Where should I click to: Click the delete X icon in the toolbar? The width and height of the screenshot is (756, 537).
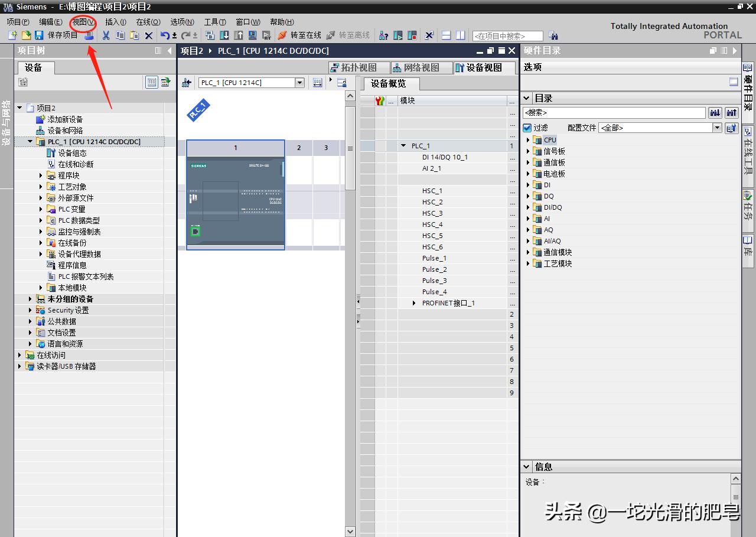click(149, 35)
